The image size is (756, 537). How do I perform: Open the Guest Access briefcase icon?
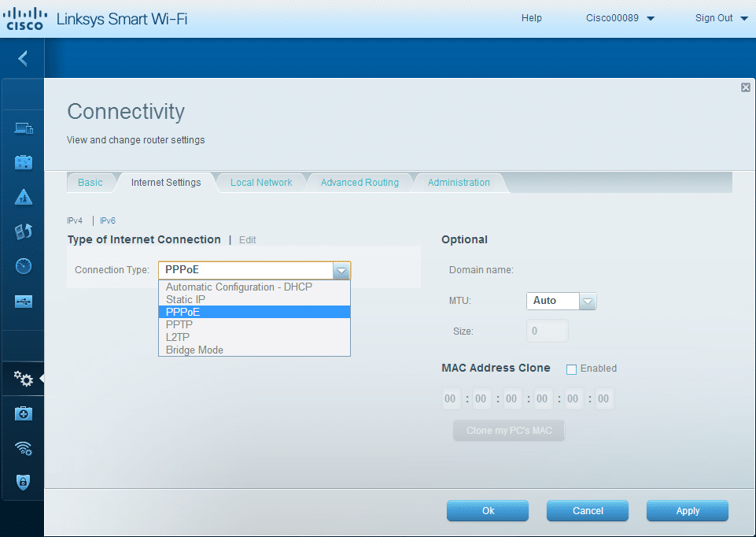[24, 162]
